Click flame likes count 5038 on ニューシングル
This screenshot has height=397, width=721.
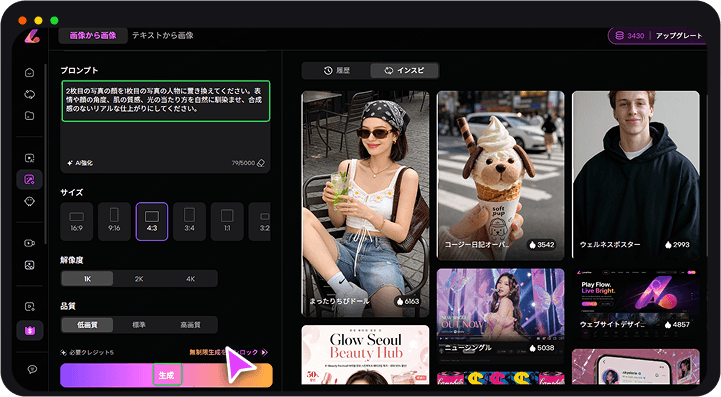point(541,348)
